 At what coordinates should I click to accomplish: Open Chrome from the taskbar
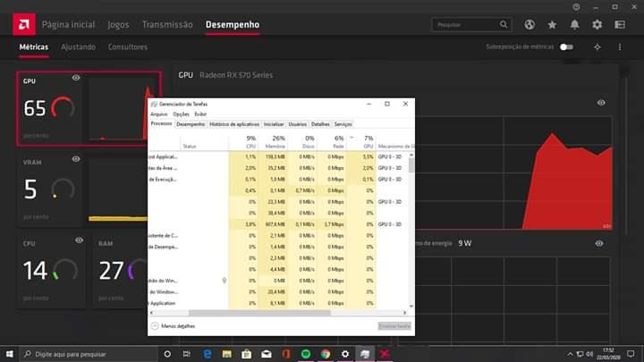pos(326,354)
